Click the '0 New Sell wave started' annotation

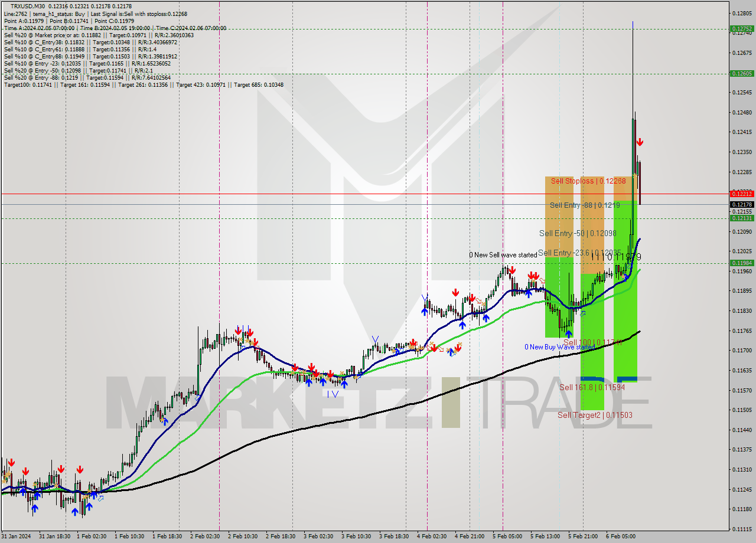tap(503, 255)
